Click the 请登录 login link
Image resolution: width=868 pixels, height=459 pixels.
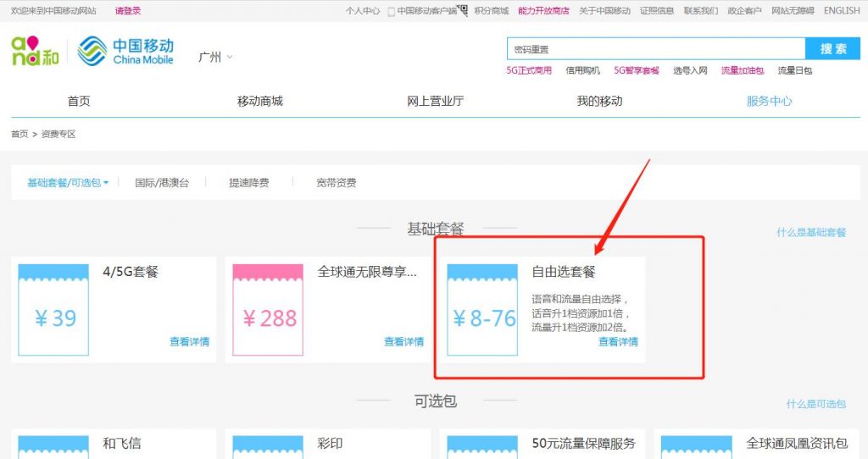coord(128,11)
